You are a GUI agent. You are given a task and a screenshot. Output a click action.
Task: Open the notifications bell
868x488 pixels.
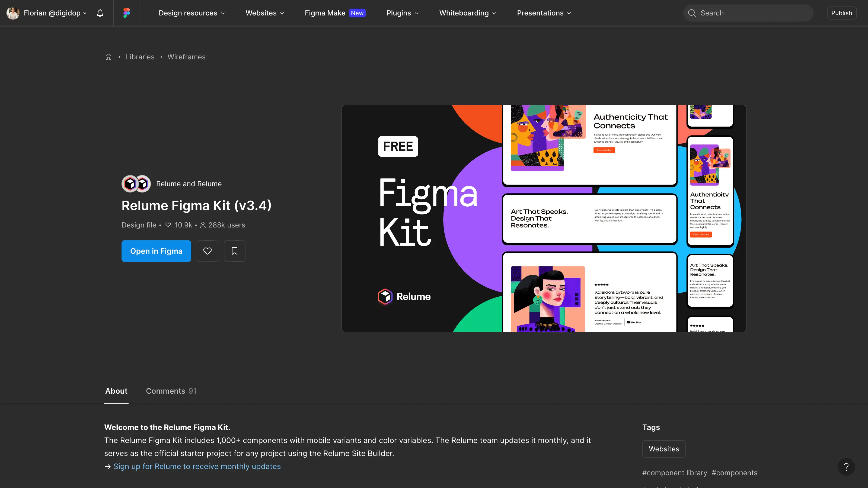[x=100, y=13]
